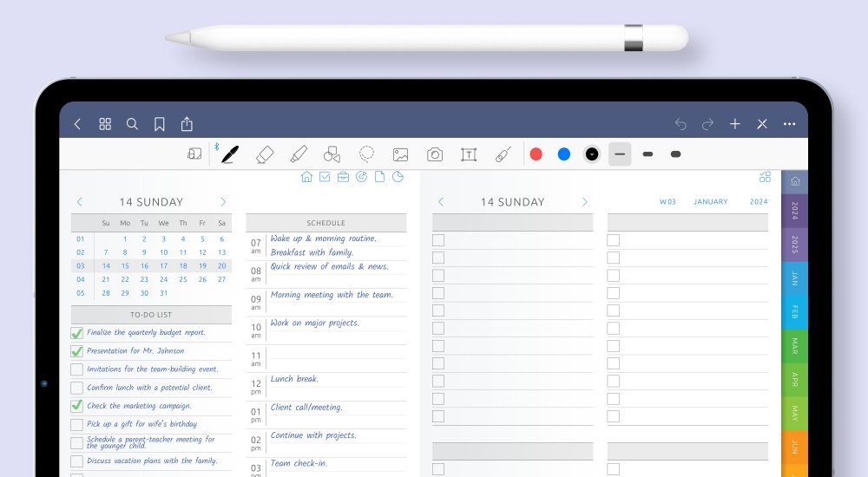Check 'Discuss vacation plans with the family'
This screenshot has width=868, height=477.
coord(77,461)
